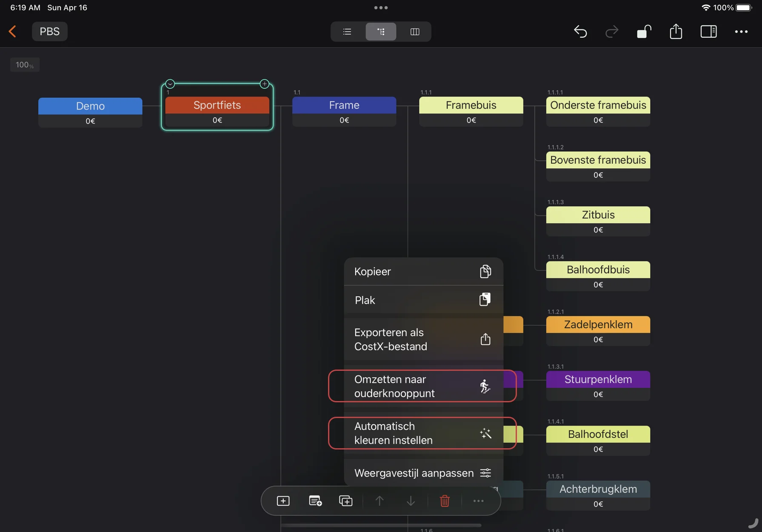Delete node with red trash icon

[x=445, y=501]
